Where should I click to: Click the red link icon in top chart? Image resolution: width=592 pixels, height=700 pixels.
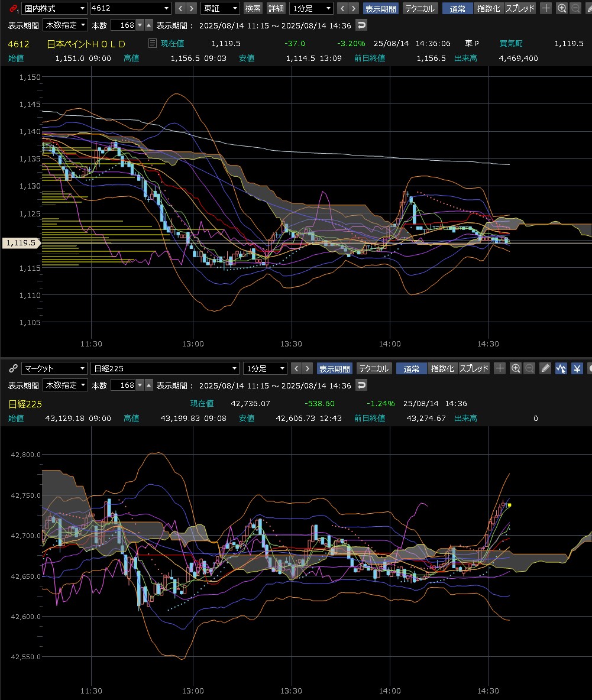[x=14, y=8]
